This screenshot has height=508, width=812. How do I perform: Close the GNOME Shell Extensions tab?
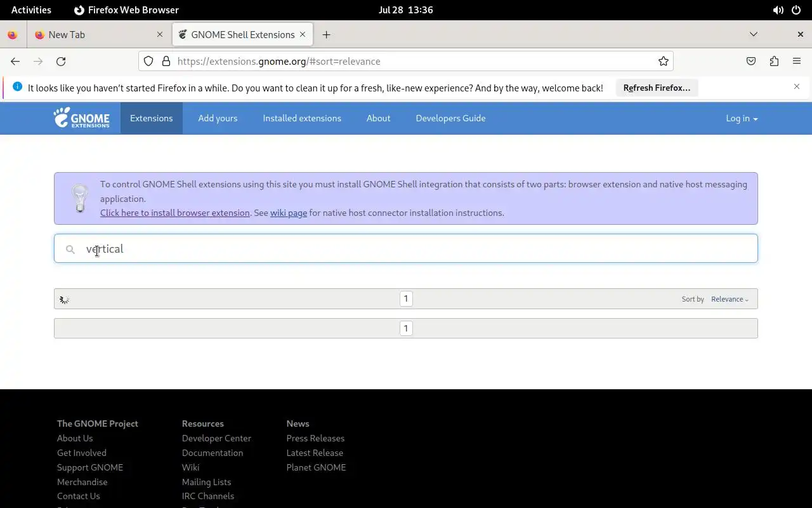coord(303,34)
